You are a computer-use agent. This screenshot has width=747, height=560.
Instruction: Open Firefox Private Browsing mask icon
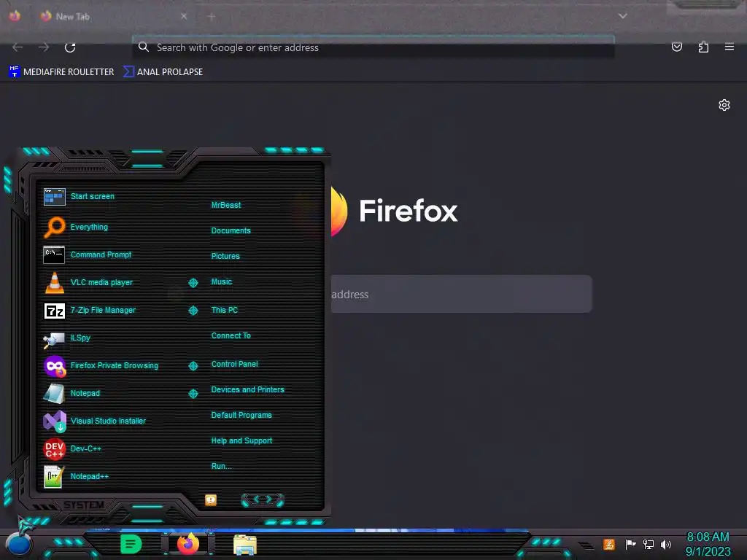(55, 366)
